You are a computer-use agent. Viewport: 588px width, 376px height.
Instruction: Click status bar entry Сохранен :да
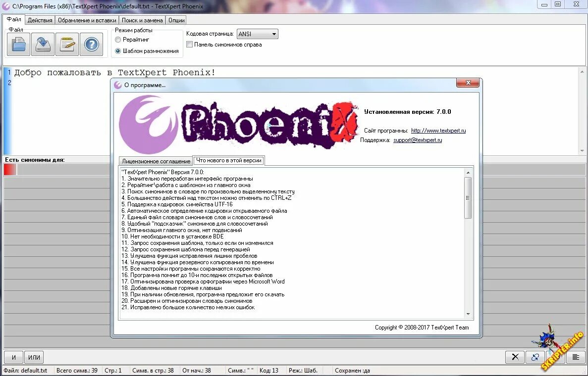(353, 371)
